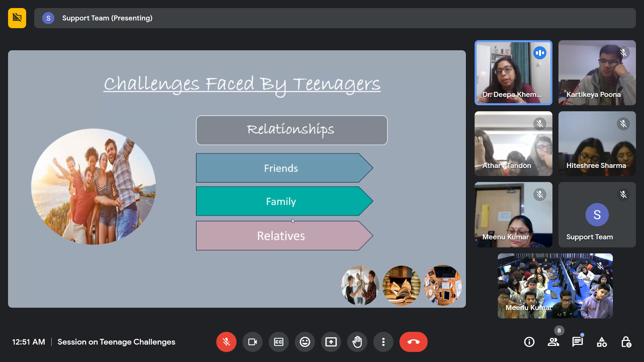The width and height of the screenshot is (644, 362).
Task: Open the activities shapes icon
Action: point(602,342)
